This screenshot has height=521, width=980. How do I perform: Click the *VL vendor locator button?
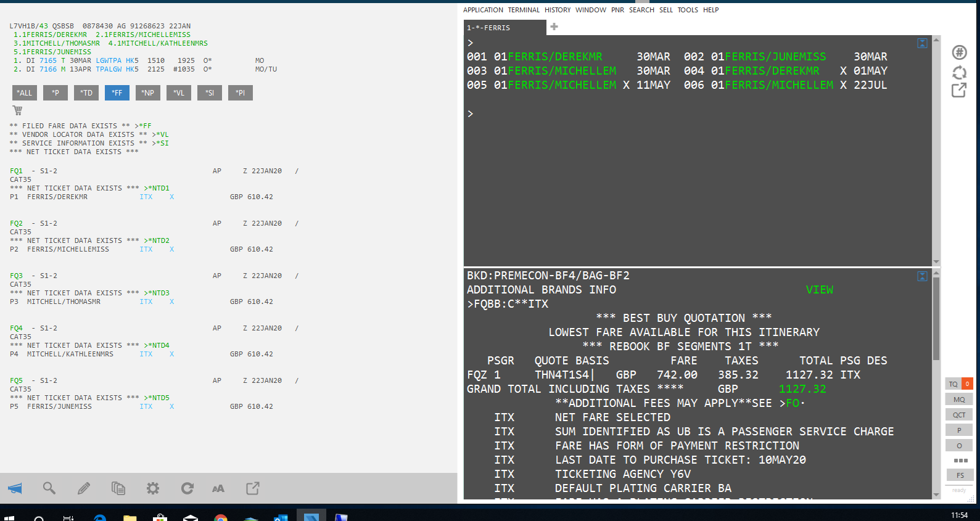pos(179,93)
